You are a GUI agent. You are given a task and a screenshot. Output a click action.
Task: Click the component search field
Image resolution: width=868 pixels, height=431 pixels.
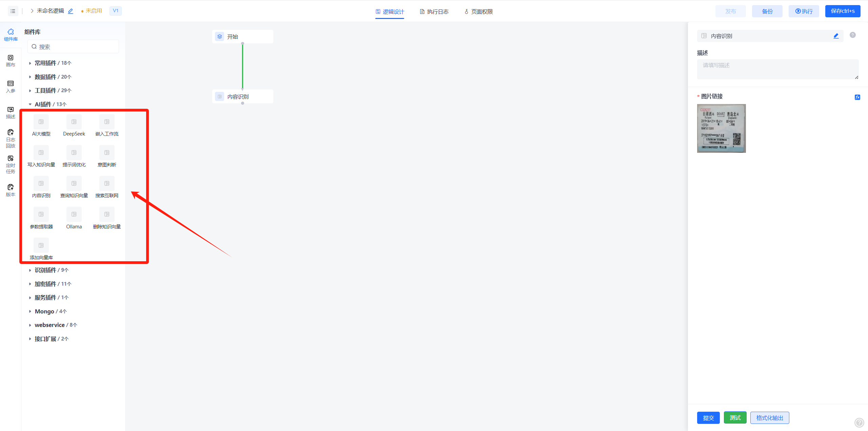[73, 47]
